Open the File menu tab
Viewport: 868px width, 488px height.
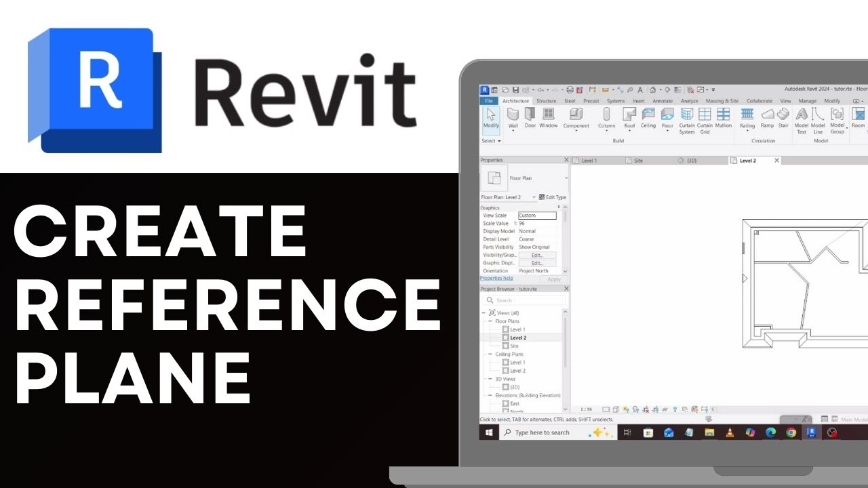click(x=488, y=101)
